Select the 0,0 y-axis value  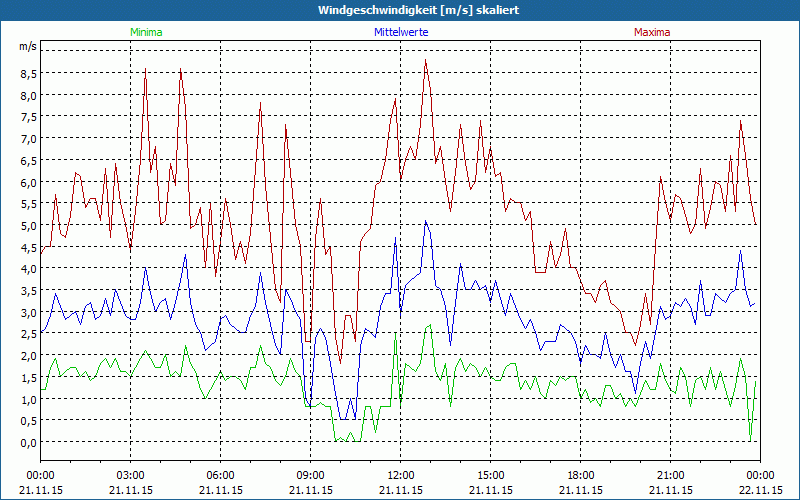pyautogui.click(x=27, y=443)
